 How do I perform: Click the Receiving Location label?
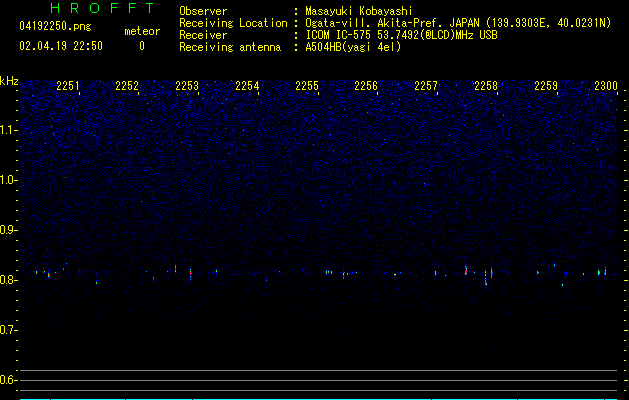[233, 23]
